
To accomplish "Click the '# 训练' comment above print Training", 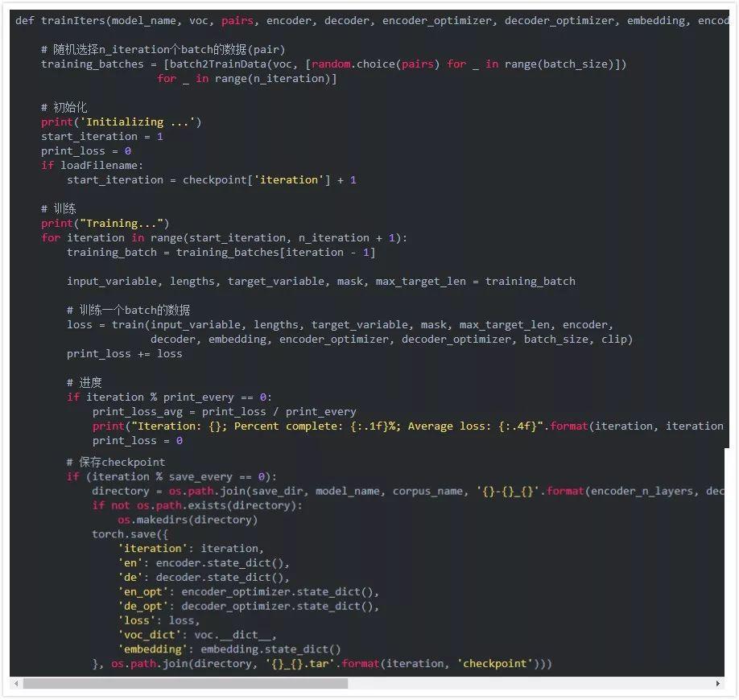I will coord(59,208).
